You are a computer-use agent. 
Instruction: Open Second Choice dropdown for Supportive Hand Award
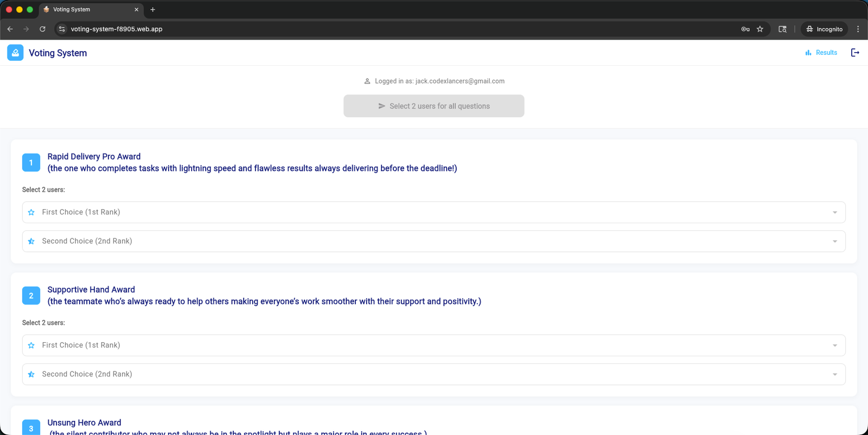pyautogui.click(x=434, y=374)
